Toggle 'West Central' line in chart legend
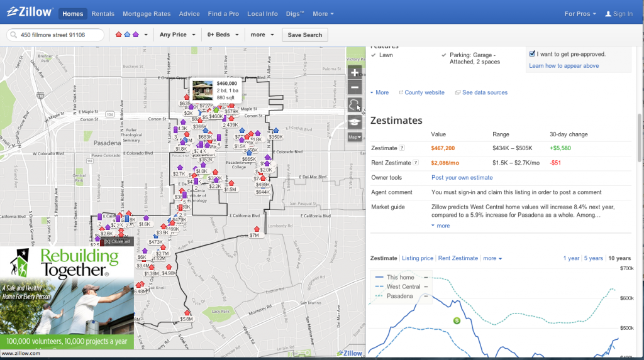 (401, 287)
